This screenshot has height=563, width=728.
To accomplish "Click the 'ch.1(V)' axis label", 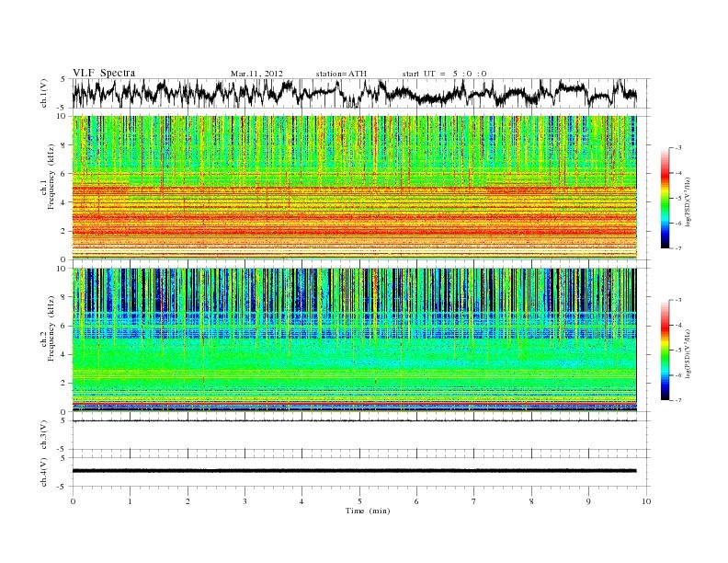I will point(44,94).
